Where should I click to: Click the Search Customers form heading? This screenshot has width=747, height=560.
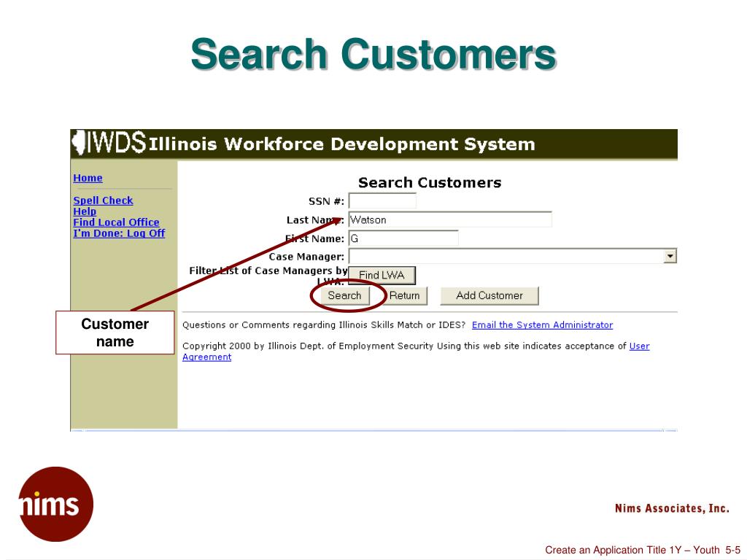coord(430,182)
